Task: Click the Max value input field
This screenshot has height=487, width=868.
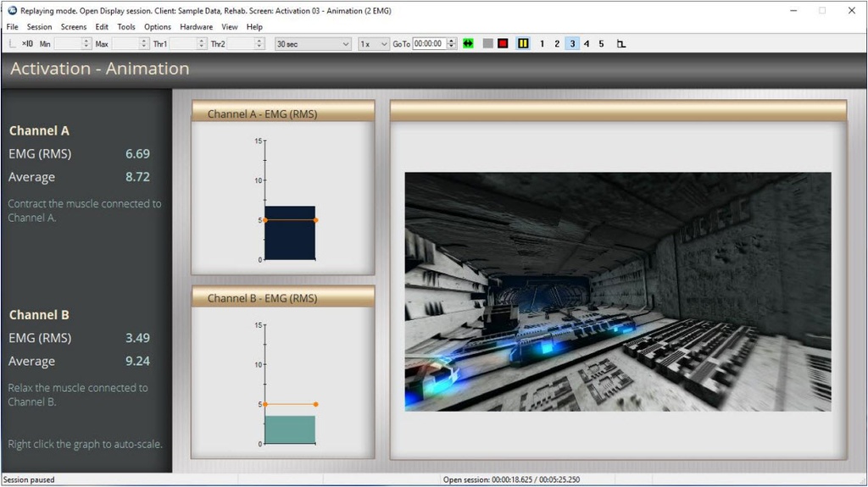Action: tap(125, 44)
